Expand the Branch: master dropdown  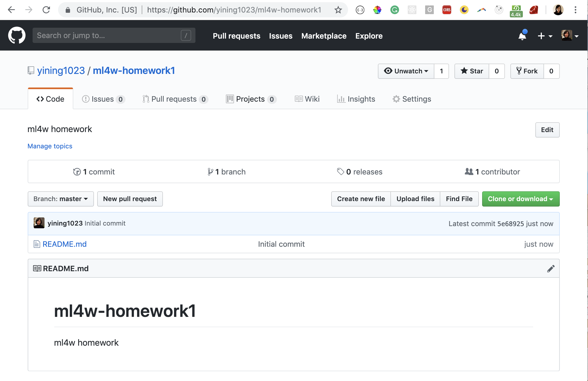tap(61, 199)
